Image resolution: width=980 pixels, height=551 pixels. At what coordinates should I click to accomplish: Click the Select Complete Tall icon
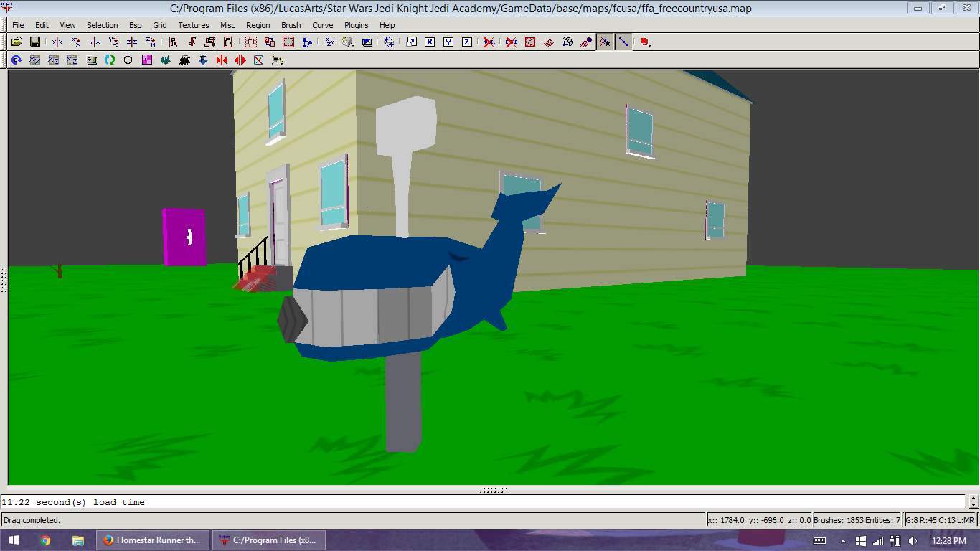[173, 42]
